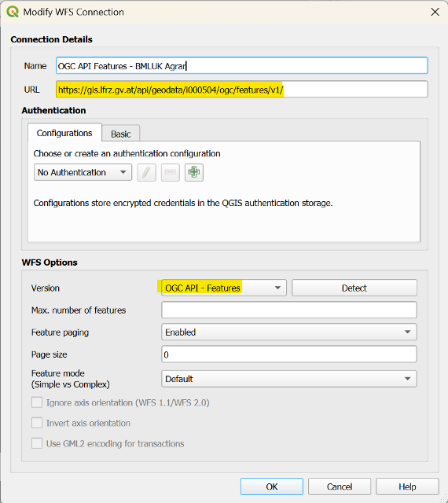This screenshot has height=503, width=448.
Task: Click the 'Choose or create an authentication configuration' text
Action: pos(127,154)
